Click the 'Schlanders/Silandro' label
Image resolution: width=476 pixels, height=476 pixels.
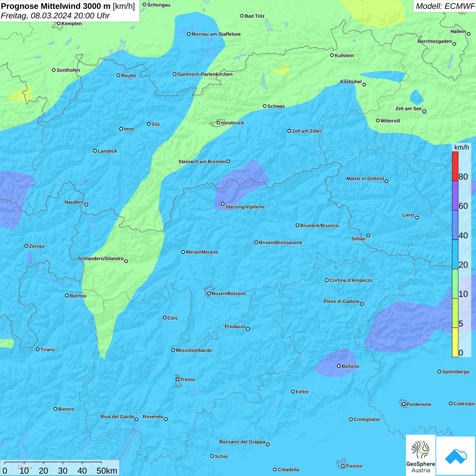click(101, 258)
